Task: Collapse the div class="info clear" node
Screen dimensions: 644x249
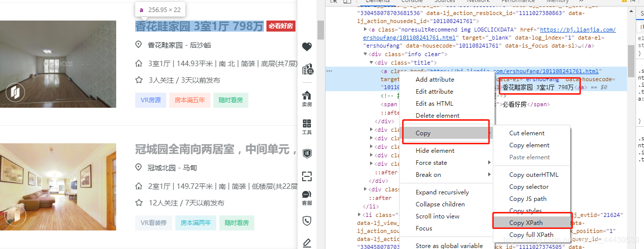Action: tap(366, 54)
